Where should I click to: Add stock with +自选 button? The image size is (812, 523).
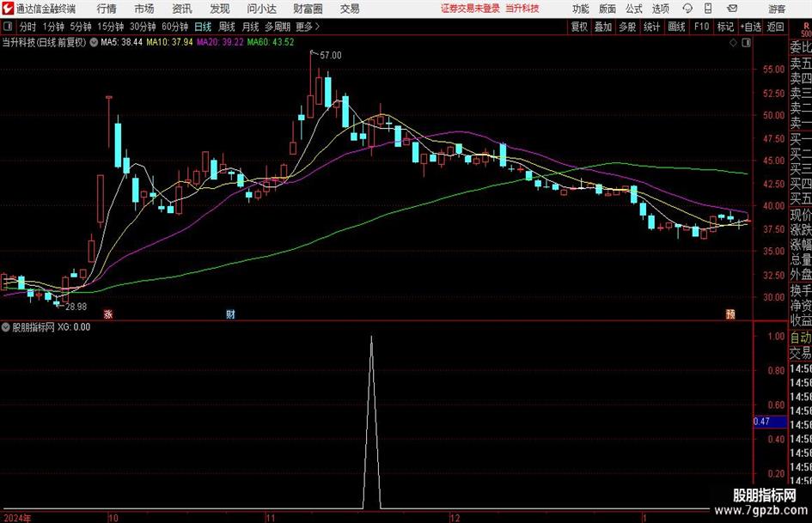(750, 27)
